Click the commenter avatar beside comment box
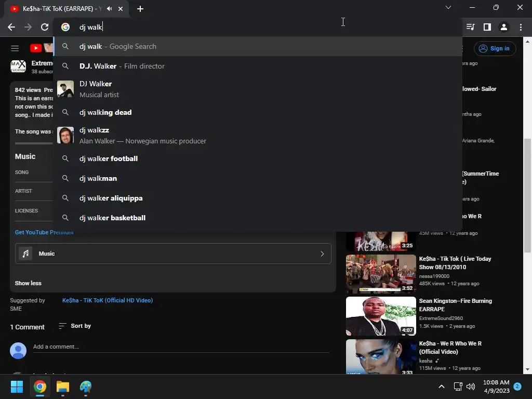The image size is (532, 399). pos(18,351)
